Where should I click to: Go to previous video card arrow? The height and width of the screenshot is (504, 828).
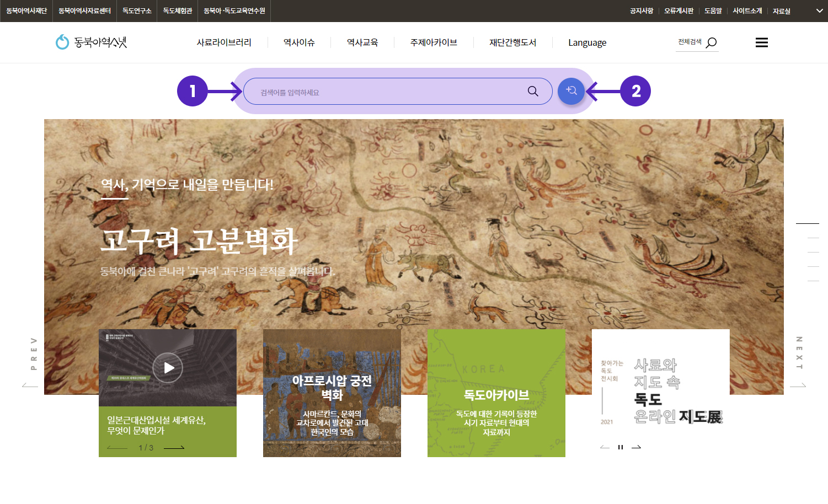tap(117, 448)
